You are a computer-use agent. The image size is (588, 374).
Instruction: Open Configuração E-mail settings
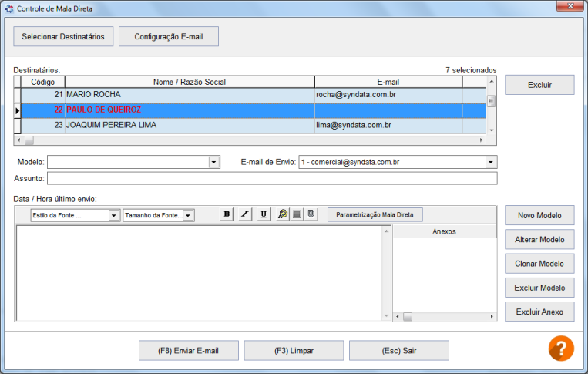point(169,36)
